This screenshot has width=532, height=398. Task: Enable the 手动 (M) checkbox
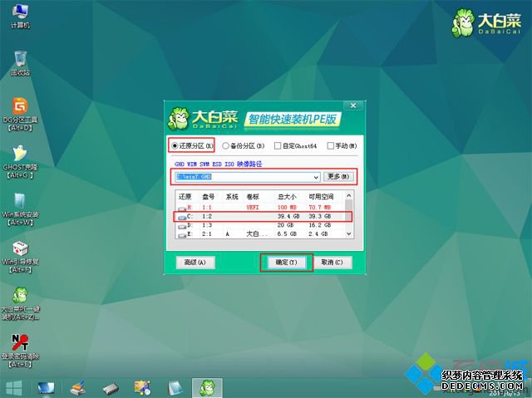click(x=342, y=145)
